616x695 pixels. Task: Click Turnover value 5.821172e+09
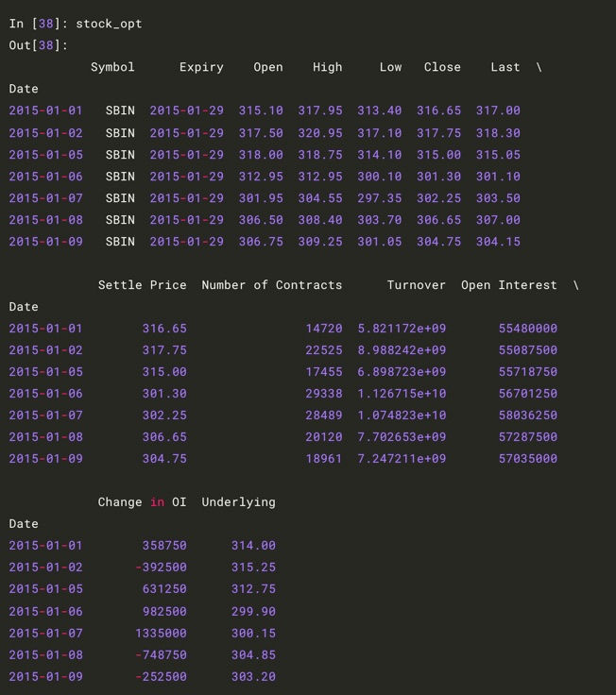[x=402, y=329]
